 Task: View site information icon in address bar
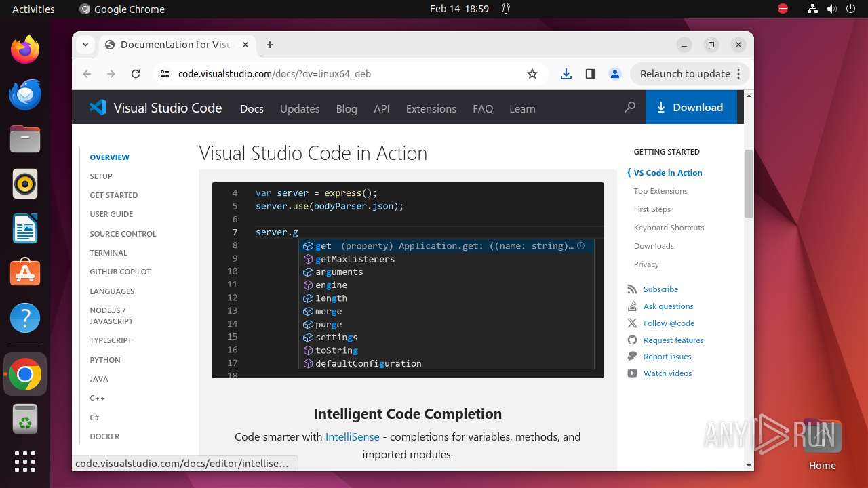tap(165, 74)
